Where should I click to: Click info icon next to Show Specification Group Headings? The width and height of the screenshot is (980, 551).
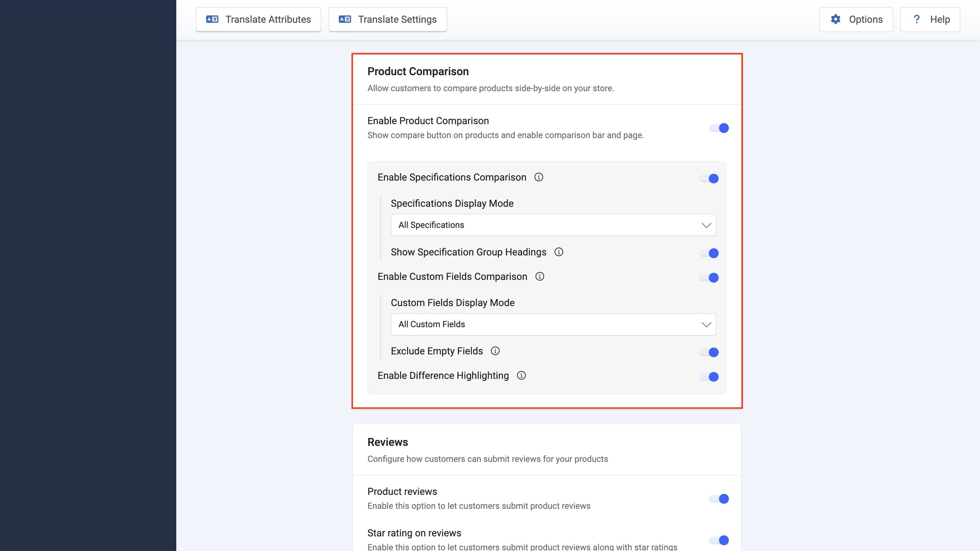[x=558, y=252]
